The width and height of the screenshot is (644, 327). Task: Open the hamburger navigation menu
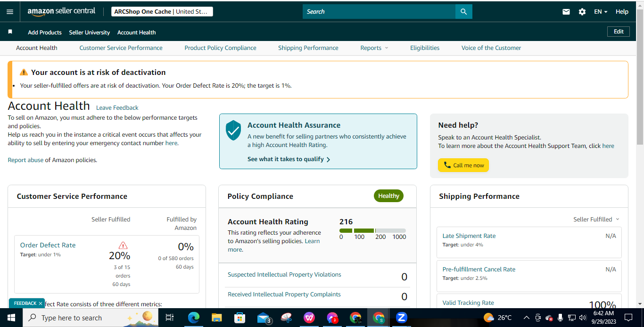[10, 12]
